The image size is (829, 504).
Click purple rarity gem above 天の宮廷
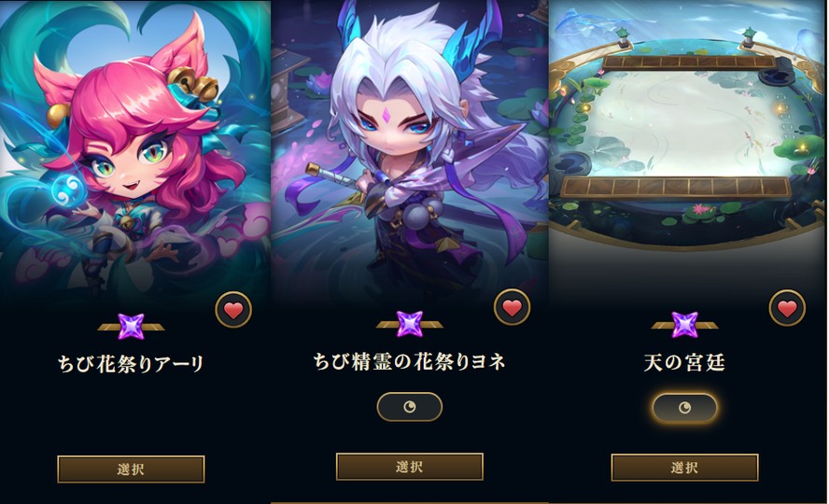[684, 325]
